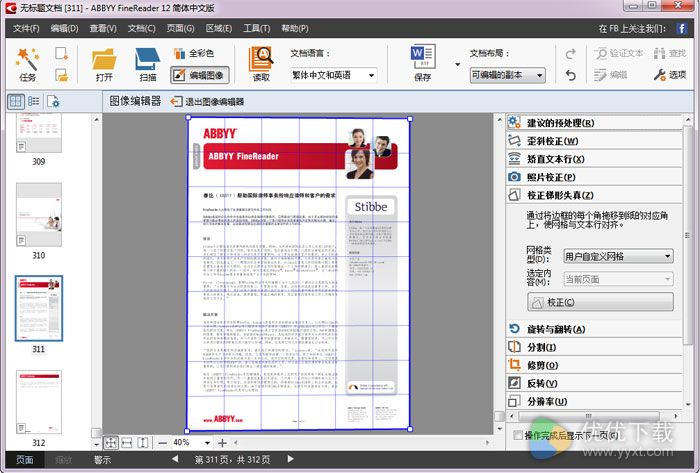Open the 文档布局 layout dropdown

[508, 75]
